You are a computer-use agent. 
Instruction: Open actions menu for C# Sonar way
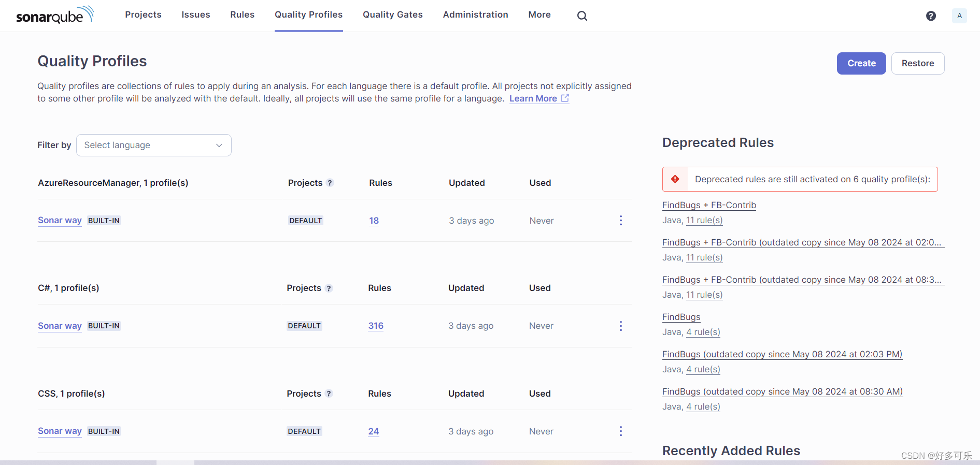tap(620, 326)
